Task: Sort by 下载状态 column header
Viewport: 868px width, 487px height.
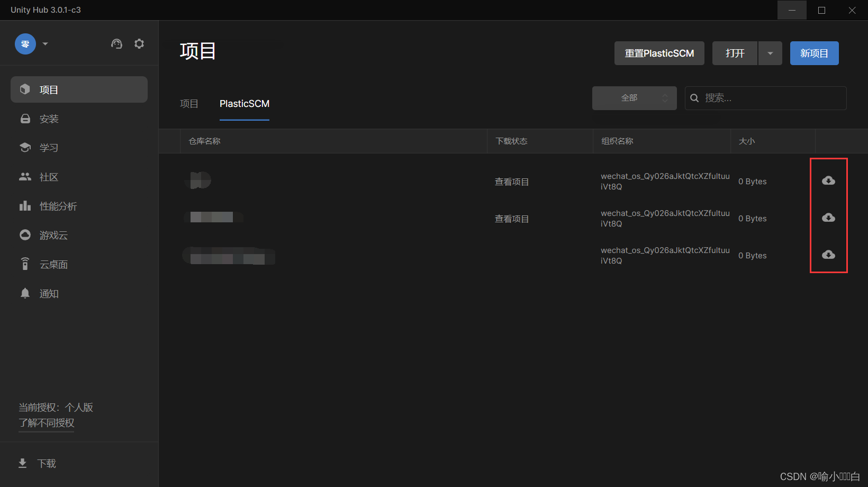Action: pos(511,141)
